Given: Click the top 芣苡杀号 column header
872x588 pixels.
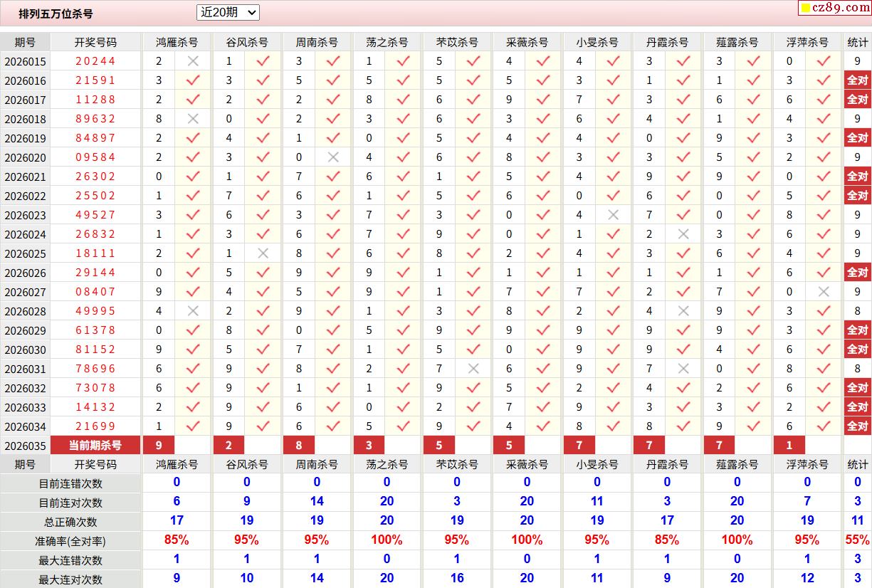Looking at the screenshot, I should click(457, 42).
